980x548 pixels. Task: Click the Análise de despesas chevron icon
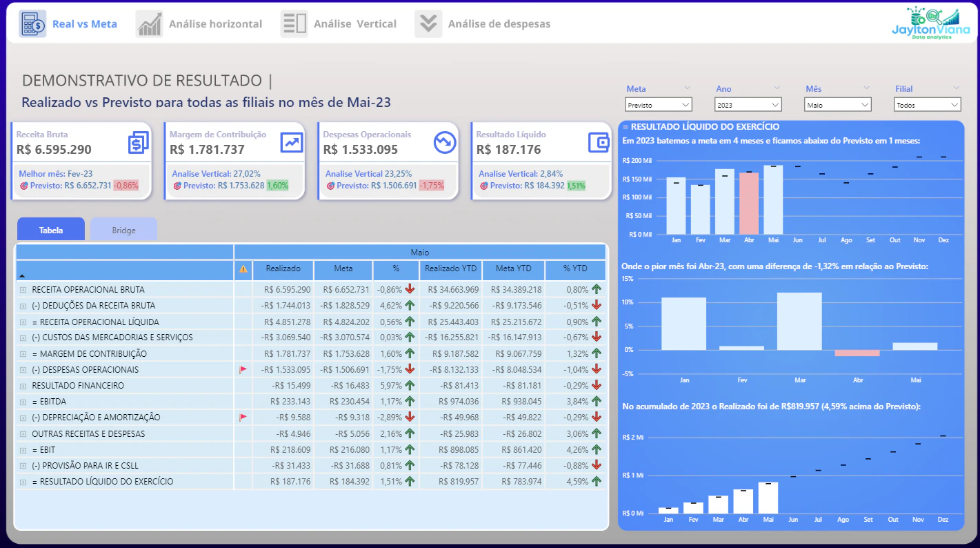[x=428, y=23]
